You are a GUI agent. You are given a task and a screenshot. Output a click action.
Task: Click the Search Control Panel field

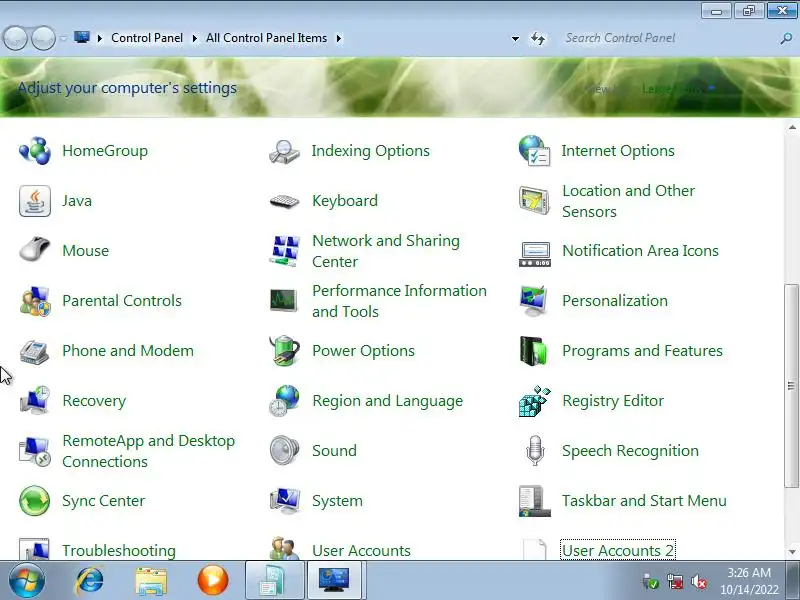tap(668, 38)
